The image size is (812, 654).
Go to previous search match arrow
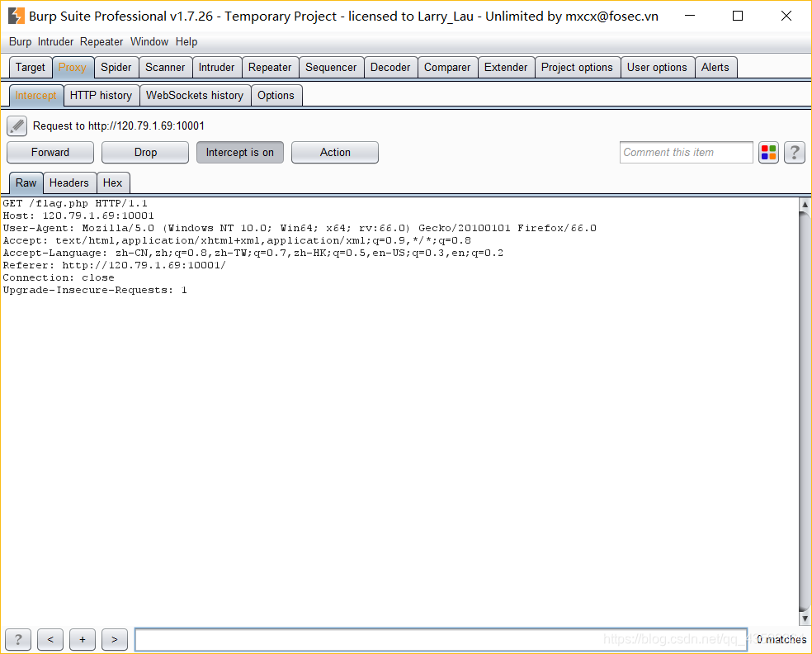click(50, 639)
